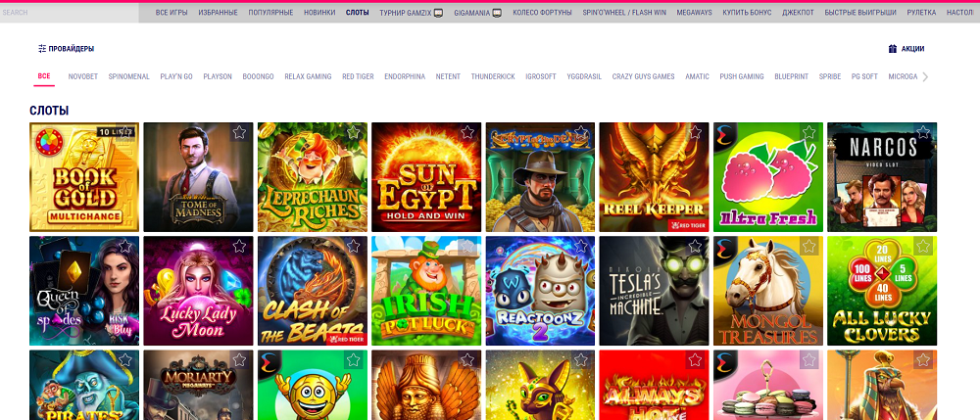Star the Queen of Spades game

tap(125, 246)
